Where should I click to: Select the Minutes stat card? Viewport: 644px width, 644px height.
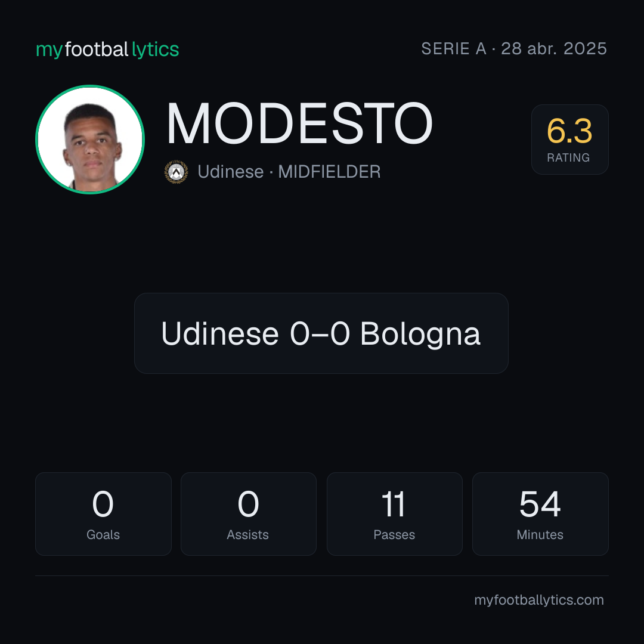[x=540, y=514]
